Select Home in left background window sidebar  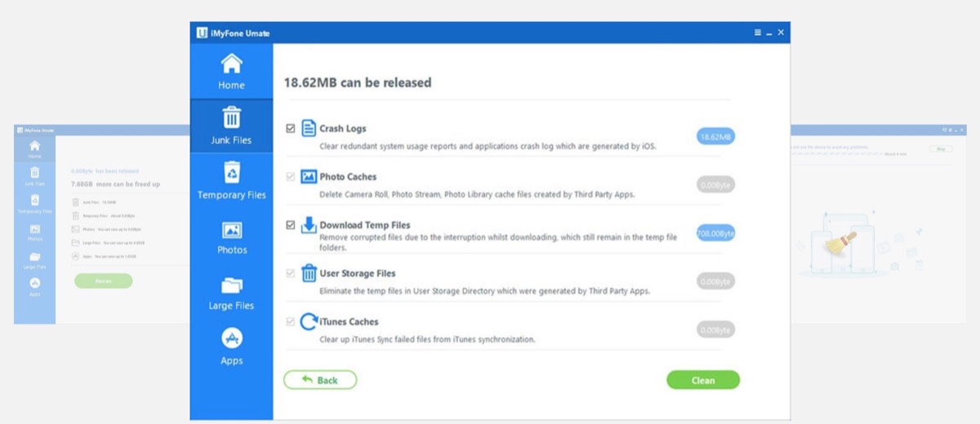34,149
